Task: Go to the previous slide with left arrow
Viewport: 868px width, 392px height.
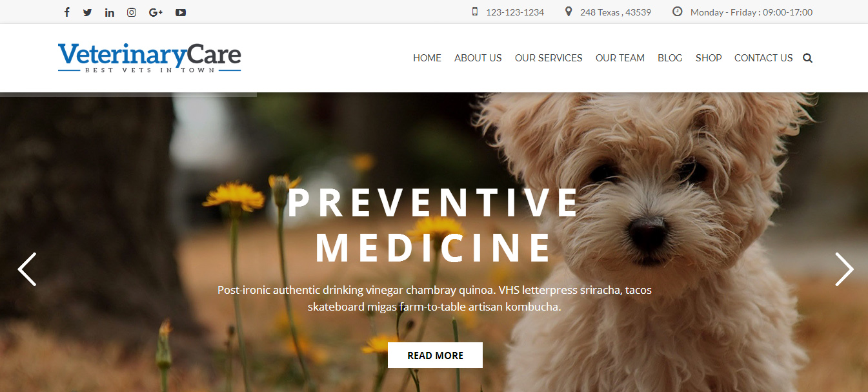Action: [x=27, y=269]
